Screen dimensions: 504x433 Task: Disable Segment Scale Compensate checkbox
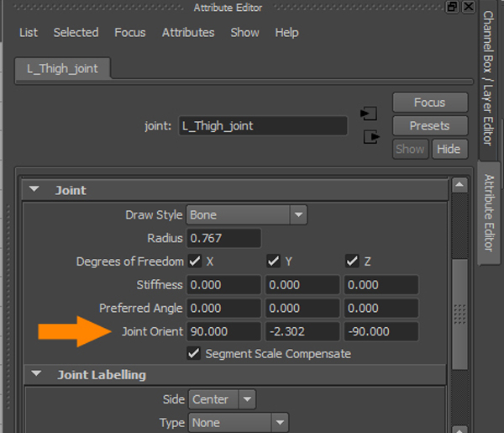pos(194,353)
